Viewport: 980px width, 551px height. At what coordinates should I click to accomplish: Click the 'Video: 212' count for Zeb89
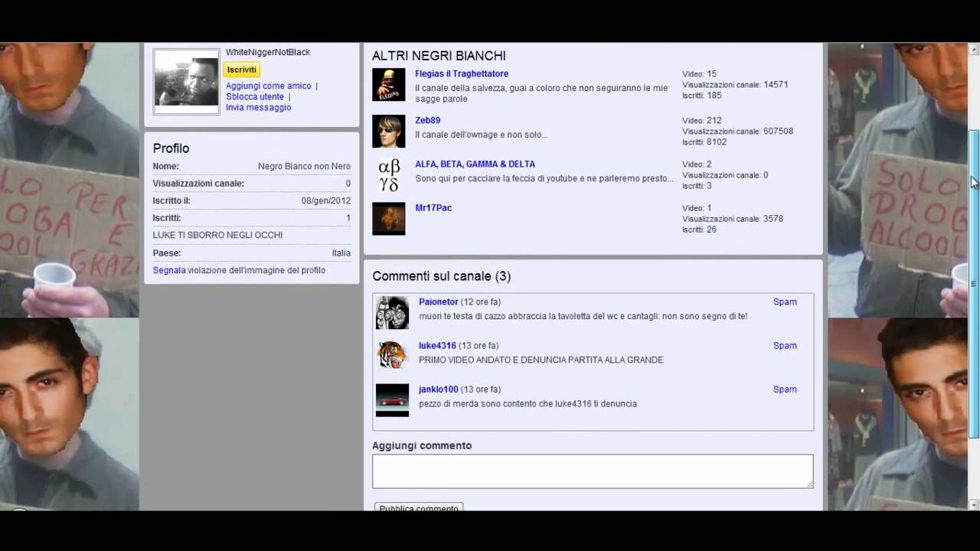[x=702, y=121]
